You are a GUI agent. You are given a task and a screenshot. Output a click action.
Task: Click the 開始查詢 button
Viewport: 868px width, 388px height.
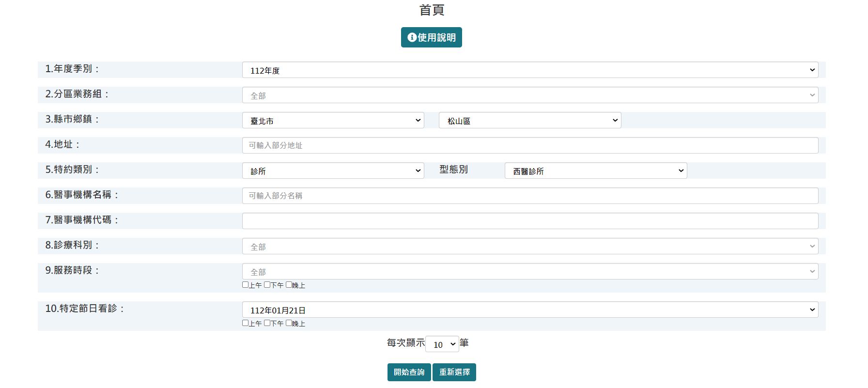(409, 372)
